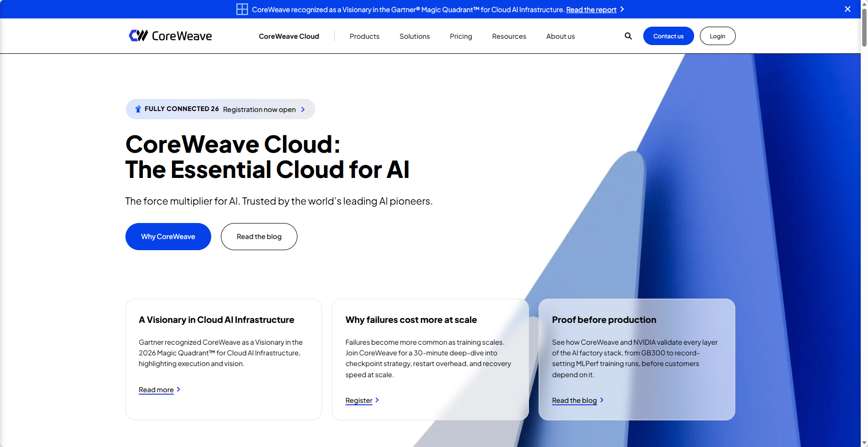The width and height of the screenshot is (868, 447).
Task: Click the Fully Connected 26 badge icon
Action: (x=138, y=109)
